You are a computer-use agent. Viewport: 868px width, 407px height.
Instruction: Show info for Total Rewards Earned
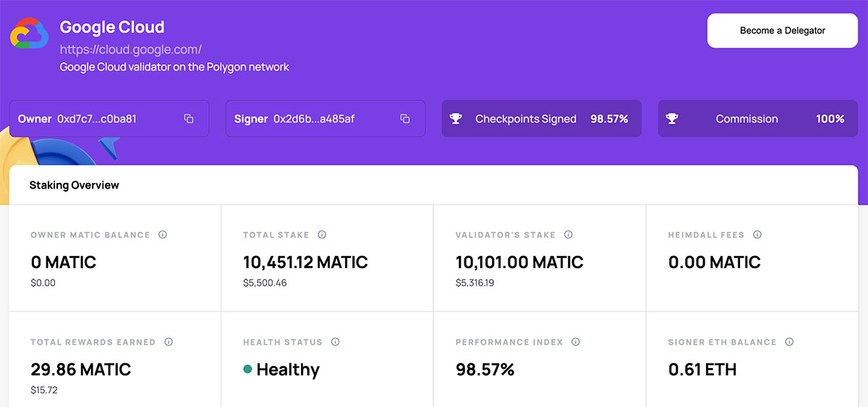click(x=169, y=342)
